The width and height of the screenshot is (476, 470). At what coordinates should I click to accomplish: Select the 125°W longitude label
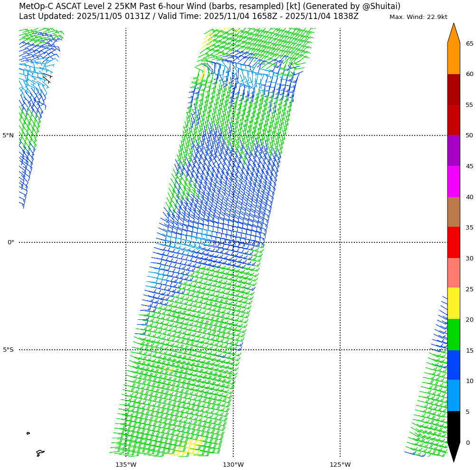[x=340, y=464]
